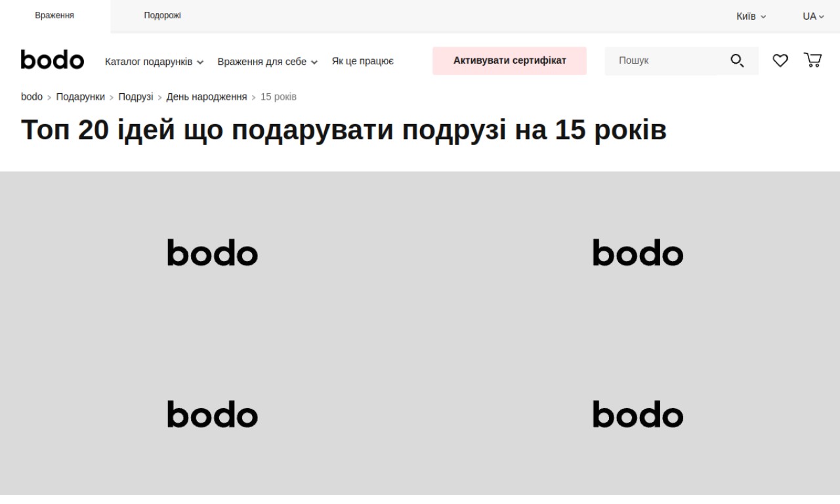Viewport: 840px width, 504px height.
Task: Open the wishlist heart icon
Action: (780, 60)
